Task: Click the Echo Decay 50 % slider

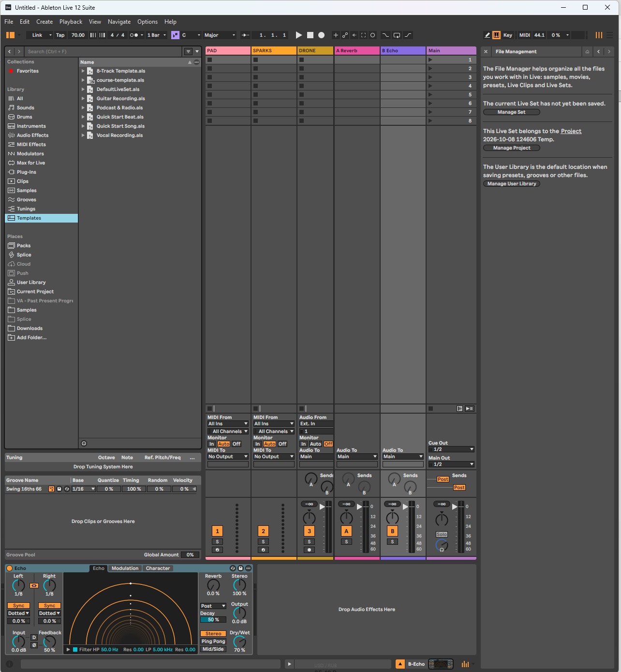Action: (213, 620)
